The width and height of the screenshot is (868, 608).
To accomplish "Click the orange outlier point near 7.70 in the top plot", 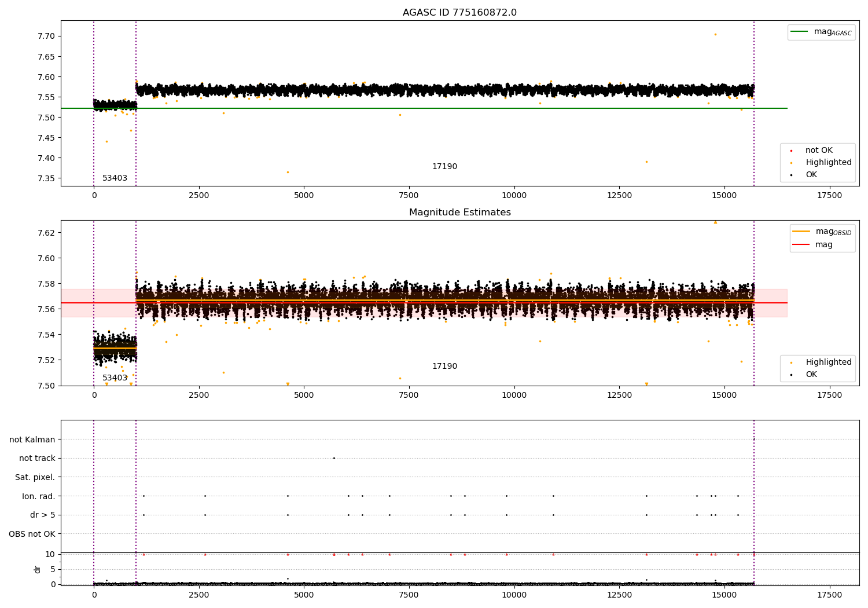I will 715,34.
